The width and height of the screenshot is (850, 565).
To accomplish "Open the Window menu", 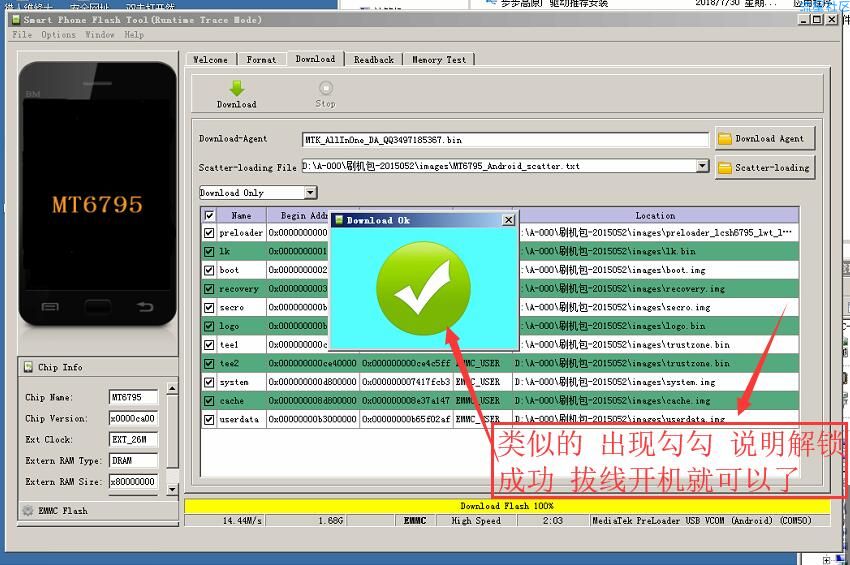I will click(x=99, y=35).
